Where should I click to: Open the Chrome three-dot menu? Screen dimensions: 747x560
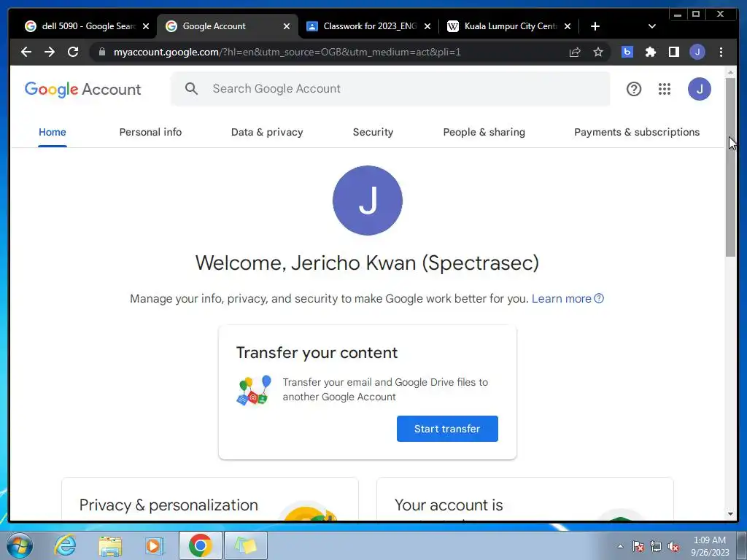(721, 52)
